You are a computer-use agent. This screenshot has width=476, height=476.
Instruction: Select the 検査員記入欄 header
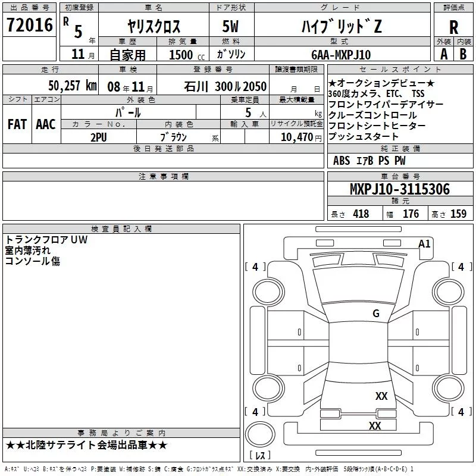point(121,229)
